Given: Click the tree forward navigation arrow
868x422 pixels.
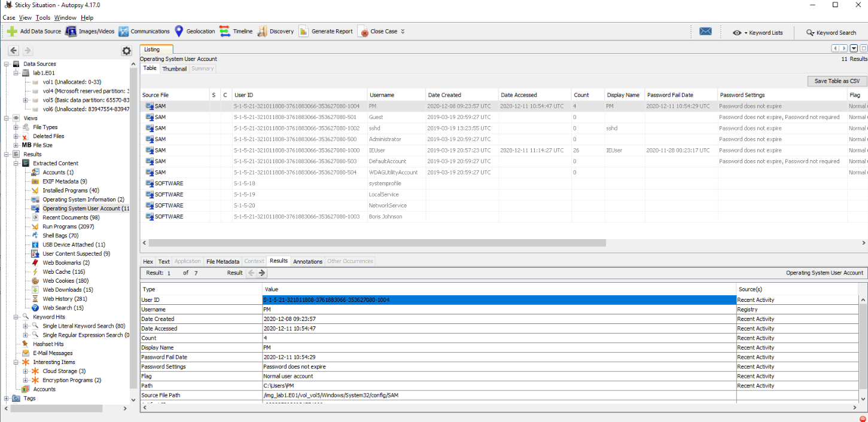Looking at the screenshot, I should pos(28,51).
